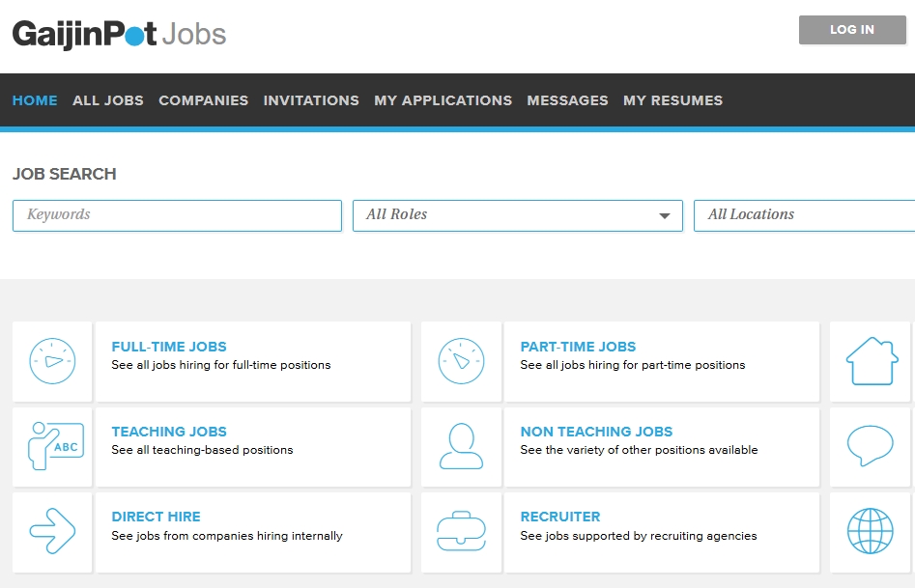915x588 pixels.
Task: Open the Full-Time Jobs link
Action: [x=169, y=347]
